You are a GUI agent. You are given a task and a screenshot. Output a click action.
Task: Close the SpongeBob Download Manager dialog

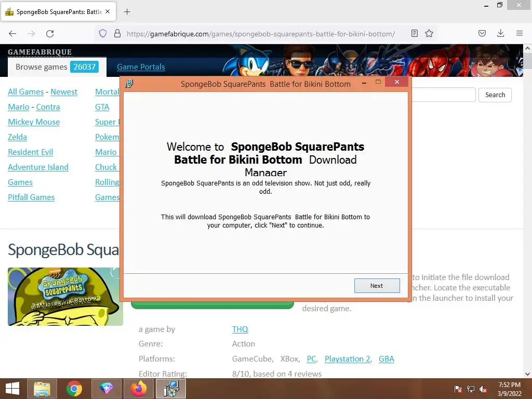(x=396, y=82)
